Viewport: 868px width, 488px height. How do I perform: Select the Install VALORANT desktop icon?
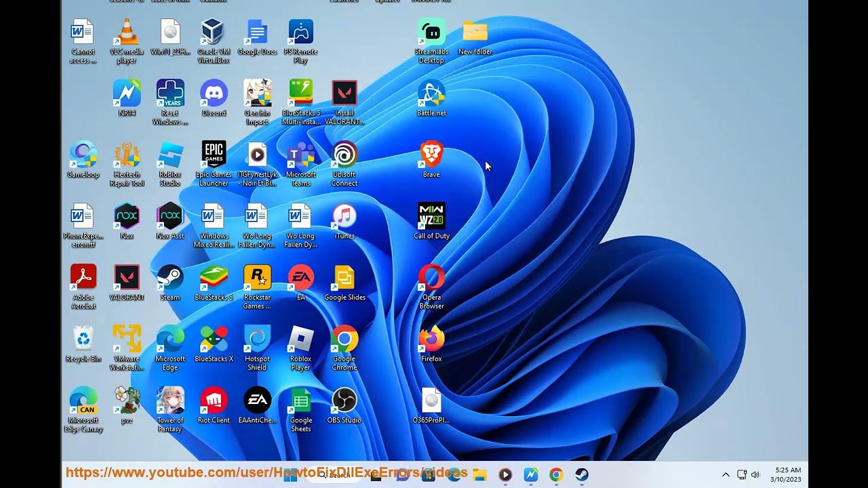click(344, 103)
